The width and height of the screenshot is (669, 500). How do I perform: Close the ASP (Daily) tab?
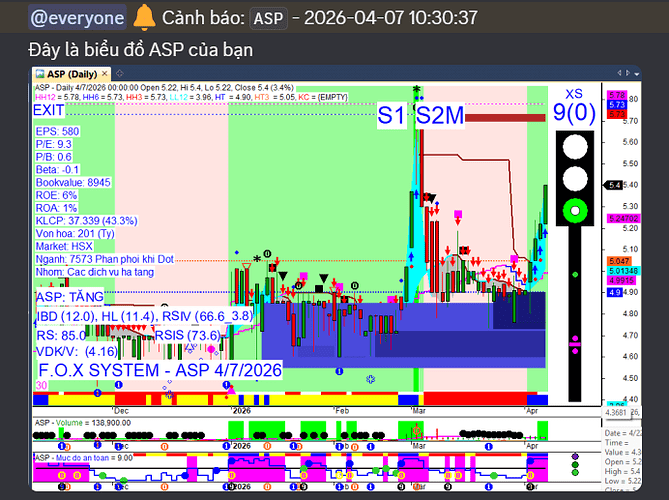(x=104, y=74)
